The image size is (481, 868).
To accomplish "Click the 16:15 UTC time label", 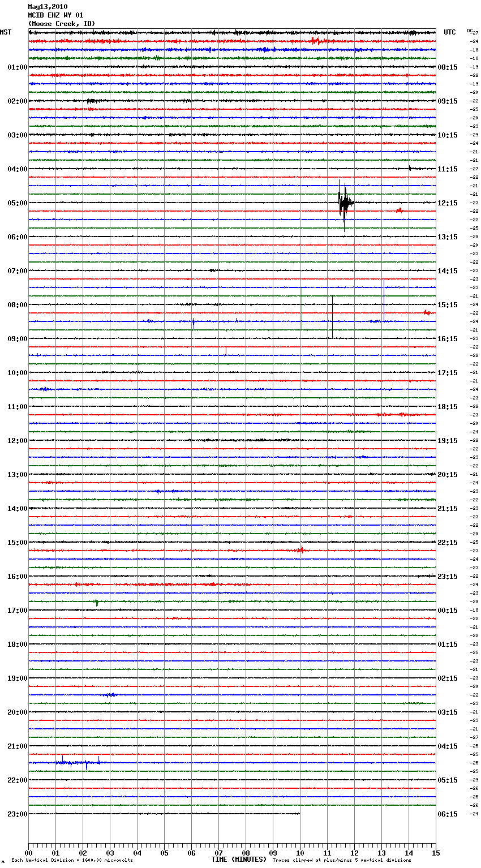I will tap(448, 339).
